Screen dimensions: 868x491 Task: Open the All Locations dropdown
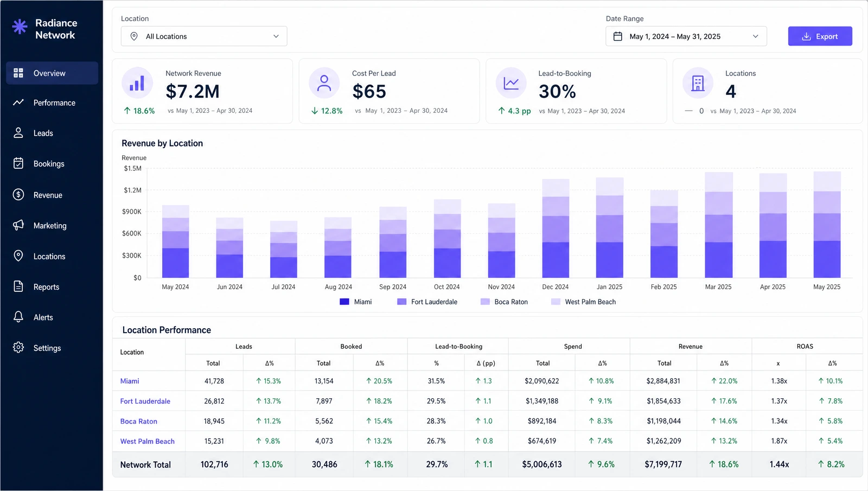(x=204, y=36)
